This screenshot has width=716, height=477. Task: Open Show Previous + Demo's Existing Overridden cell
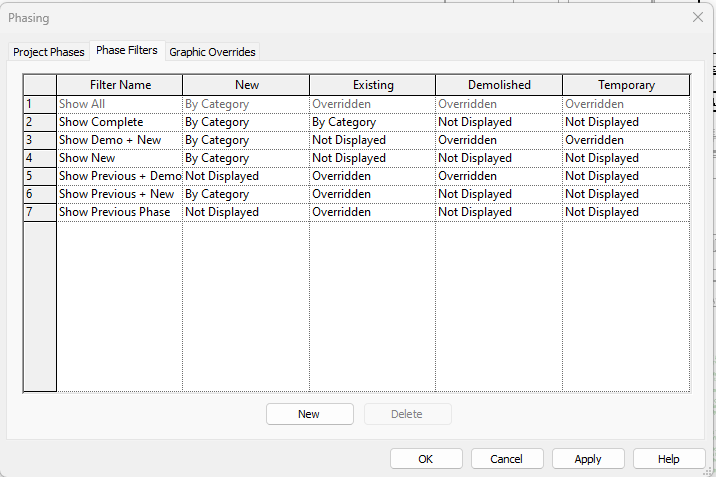[x=373, y=176]
